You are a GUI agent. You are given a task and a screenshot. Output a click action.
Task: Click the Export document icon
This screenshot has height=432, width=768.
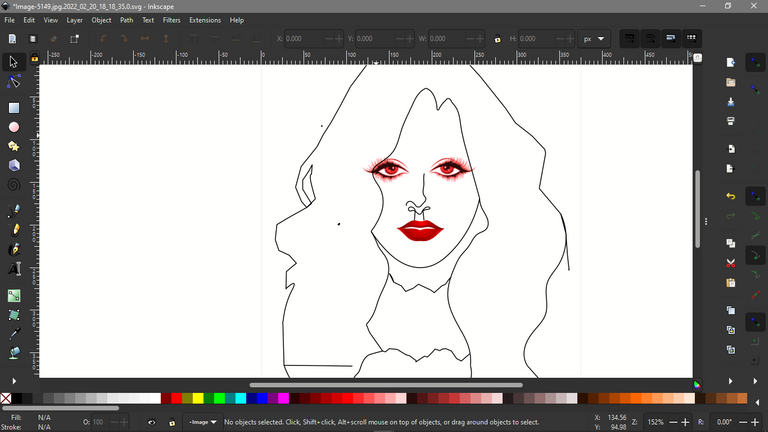point(730,168)
